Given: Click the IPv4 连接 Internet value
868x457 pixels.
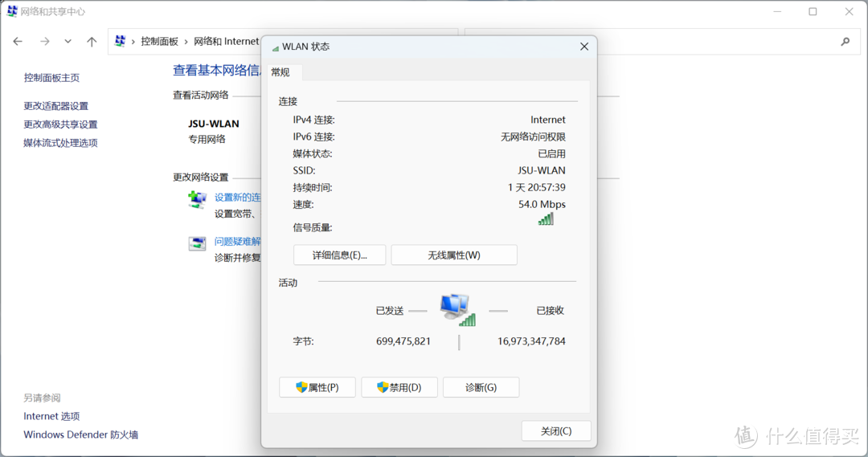Looking at the screenshot, I should [548, 120].
